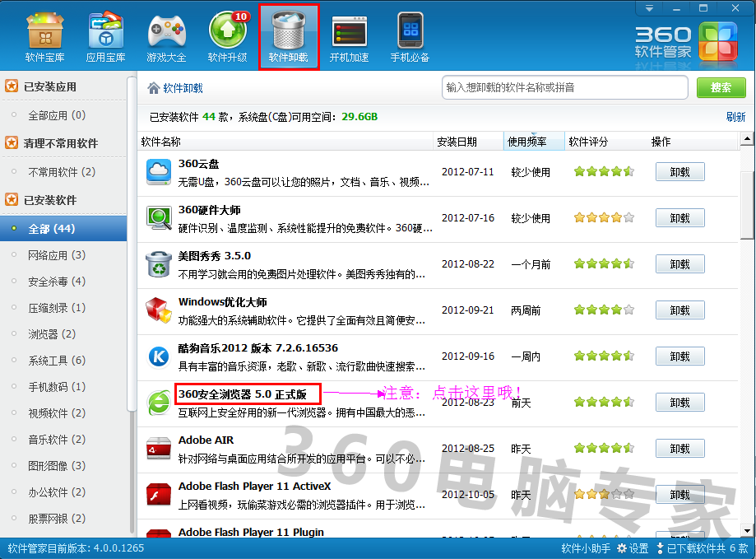The width and height of the screenshot is (756, 559).
Task: Select the 全部 (44) category
Action: coord(51,229)
